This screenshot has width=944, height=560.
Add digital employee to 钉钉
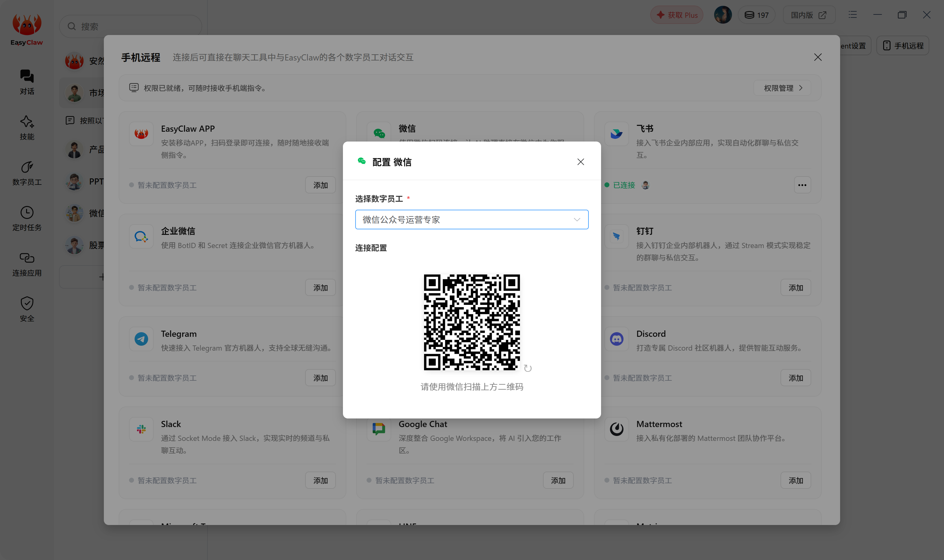[796, 288]
